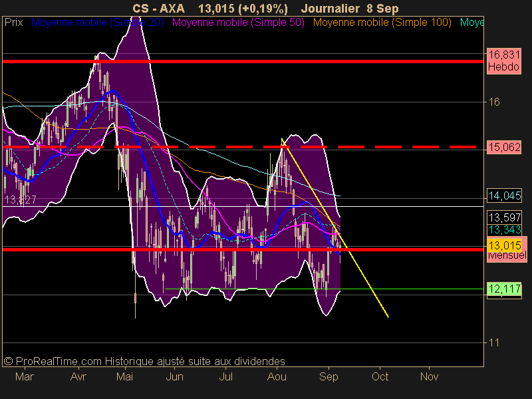Click the "Journalier" timeframe label
The height and width of the screenshot is (399, 532).
330,9
